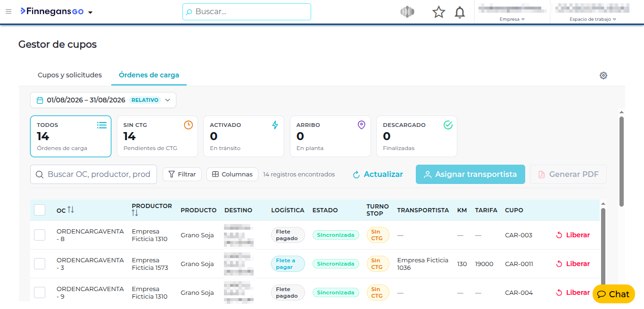Check the row ORDENCARGAVENTA - 9
This screenshot has width=644, height=309.
40,292
